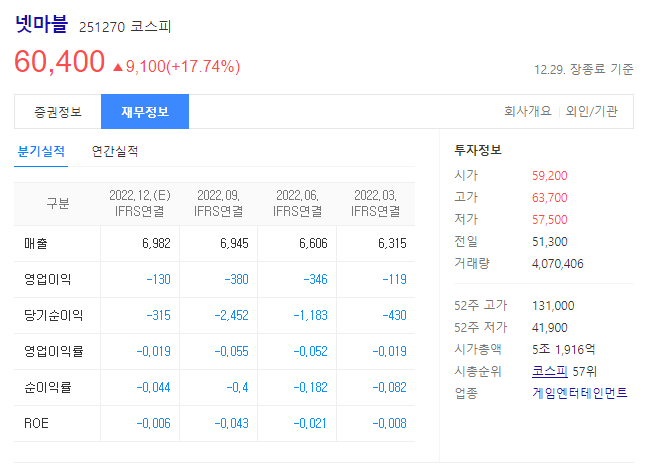The height and width of the screenshot is (464, 654).
Task: Switch to 분기실적 sub-tab
Action: pyautogui.click(x=41, y=151)
